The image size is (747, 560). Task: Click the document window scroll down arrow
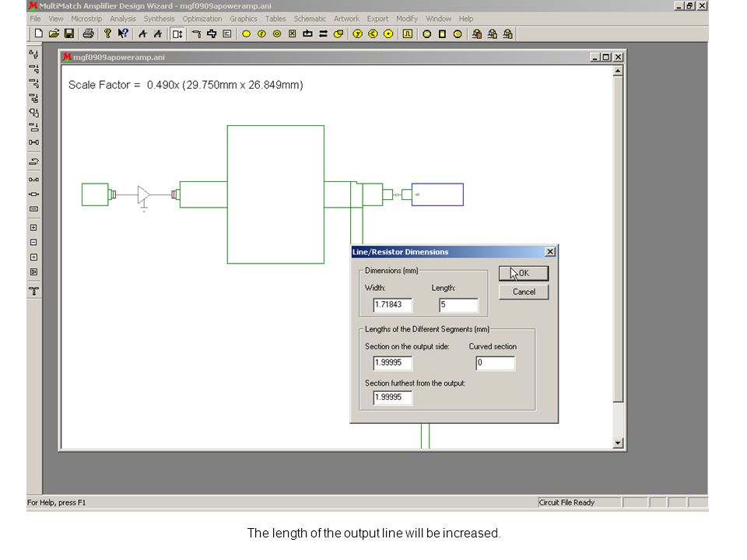pos(618,443)
